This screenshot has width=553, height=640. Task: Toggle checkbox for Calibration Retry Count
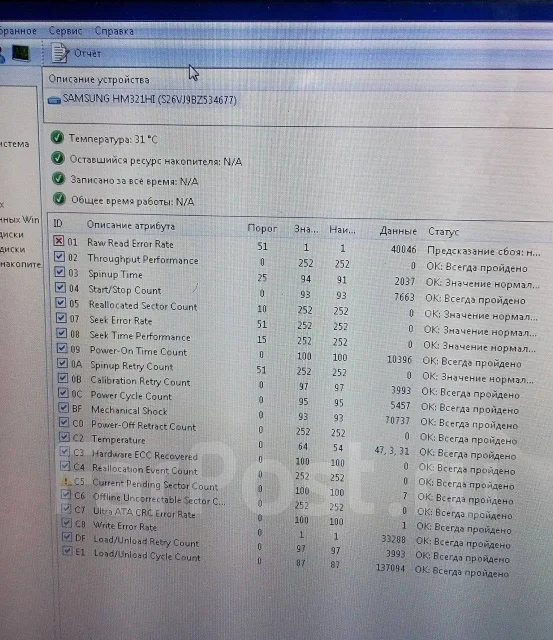(x=63, y=378)
